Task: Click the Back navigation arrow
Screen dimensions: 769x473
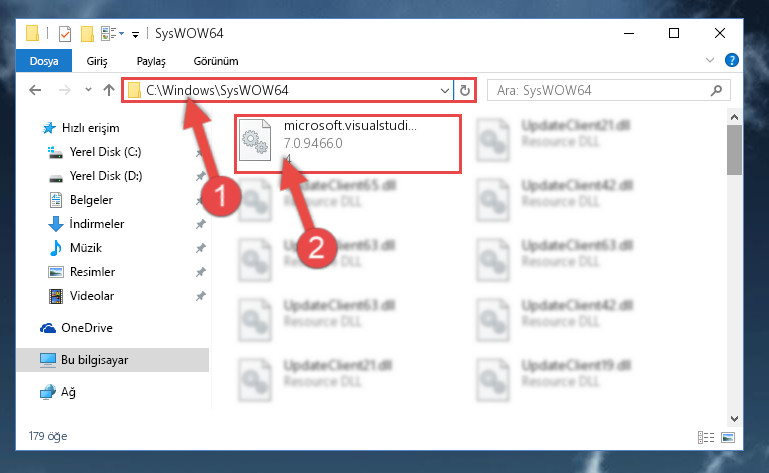Action: point(35,90)
